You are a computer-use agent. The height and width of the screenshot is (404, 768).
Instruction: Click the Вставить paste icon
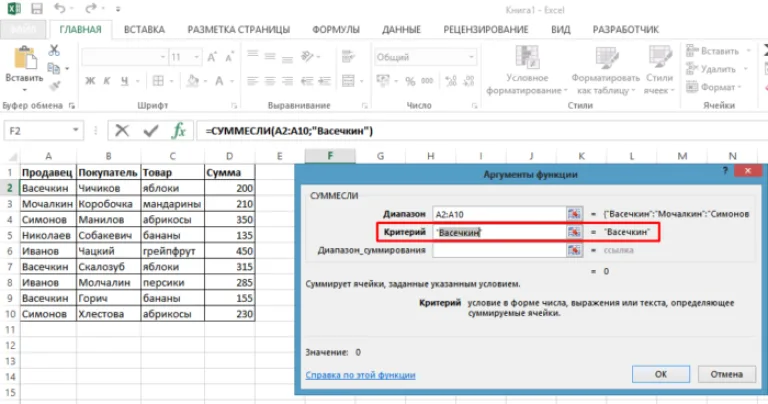coord(24,58)
